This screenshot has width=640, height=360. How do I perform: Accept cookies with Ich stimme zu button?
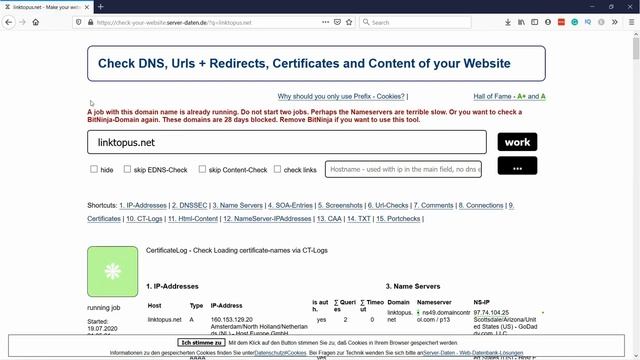201,342
